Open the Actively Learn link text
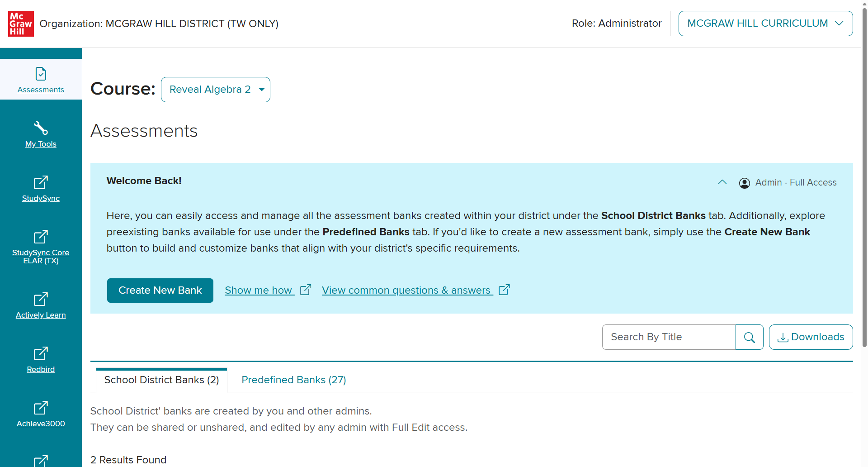The height and width of the screenshot is (467, 868). 41,315
